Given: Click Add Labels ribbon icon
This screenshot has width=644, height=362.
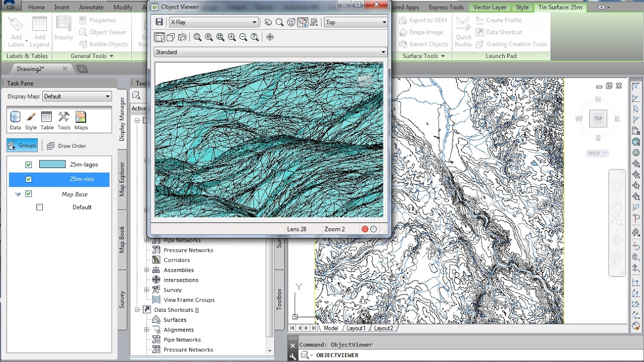Looking at the screenshot, I should [16, 31].
